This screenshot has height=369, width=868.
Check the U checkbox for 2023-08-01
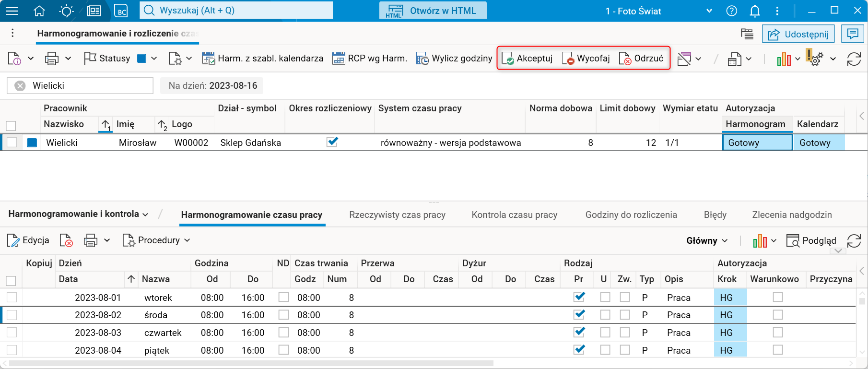(x=605, y=298)
